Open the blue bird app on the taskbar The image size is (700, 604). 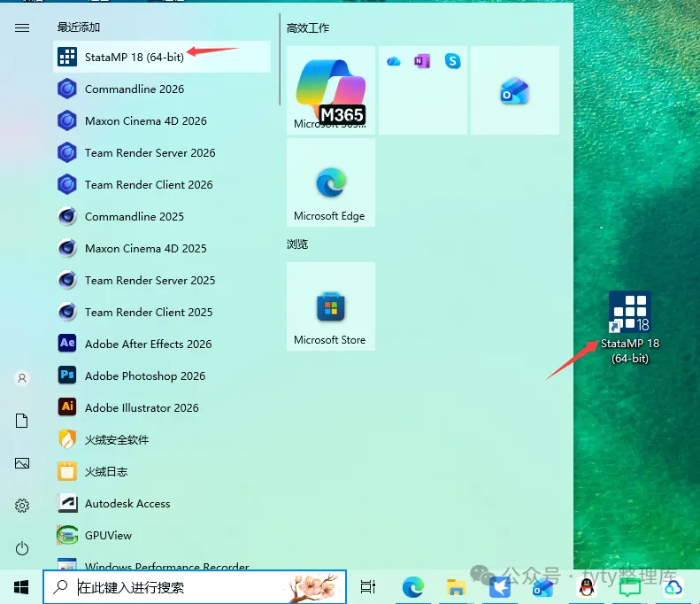[x=499, y=587]
